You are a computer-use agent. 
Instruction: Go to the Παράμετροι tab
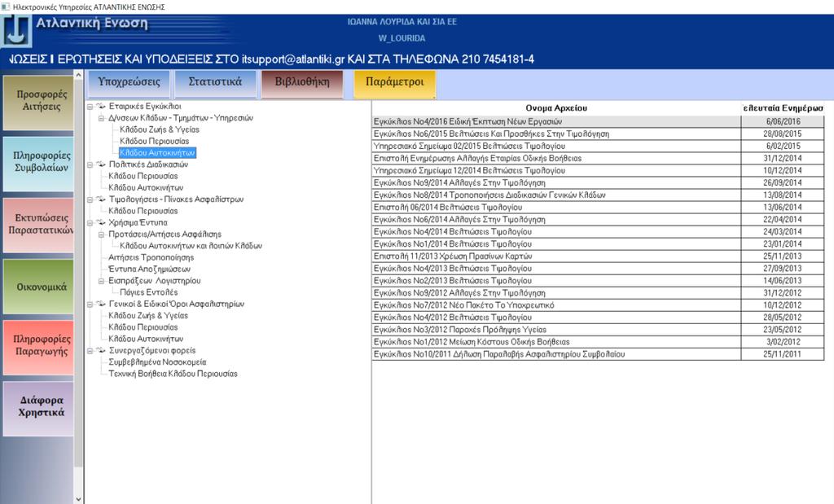pyautogui.click(x=395, y=84)
